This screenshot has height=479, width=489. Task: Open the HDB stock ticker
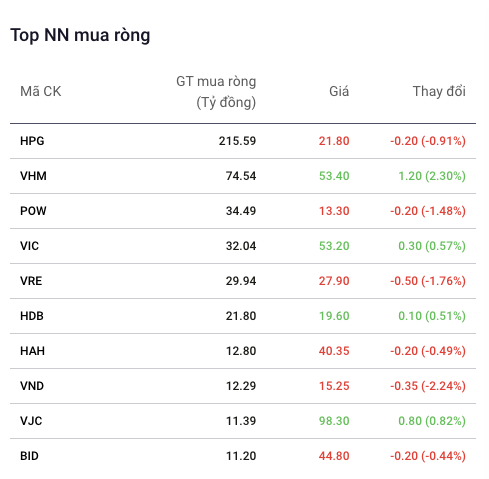coord(32,316)
